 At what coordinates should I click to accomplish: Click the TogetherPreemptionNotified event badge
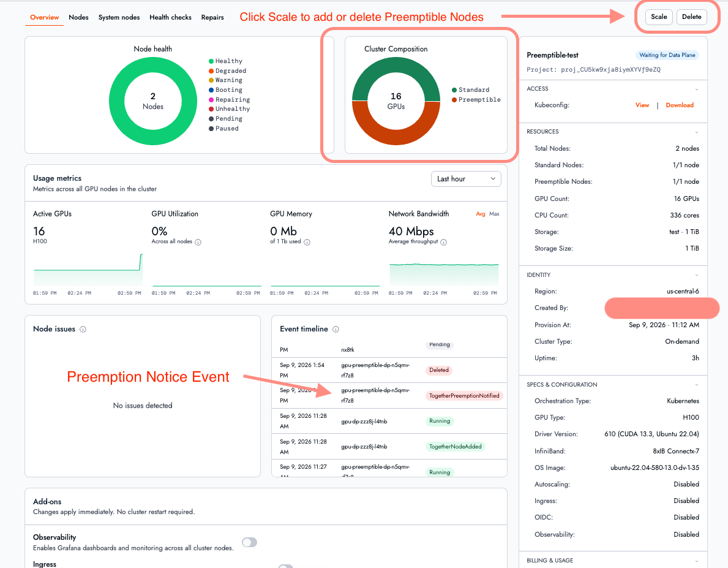pos(464,396)
